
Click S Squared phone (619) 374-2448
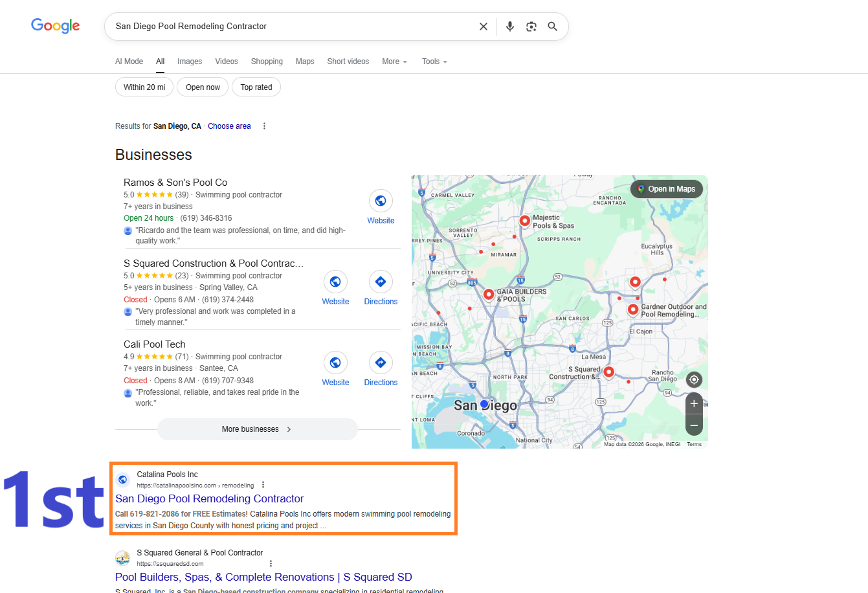(x=228, y=300)
